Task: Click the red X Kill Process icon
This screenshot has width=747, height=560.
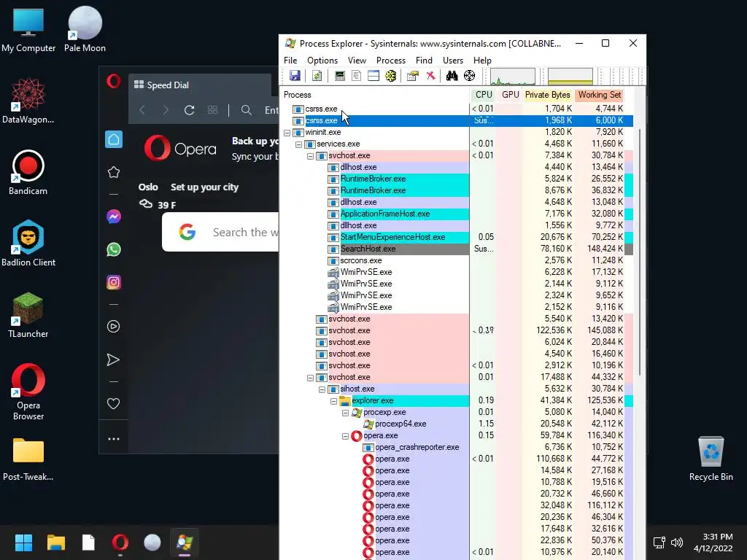Action: click(430, 76)
